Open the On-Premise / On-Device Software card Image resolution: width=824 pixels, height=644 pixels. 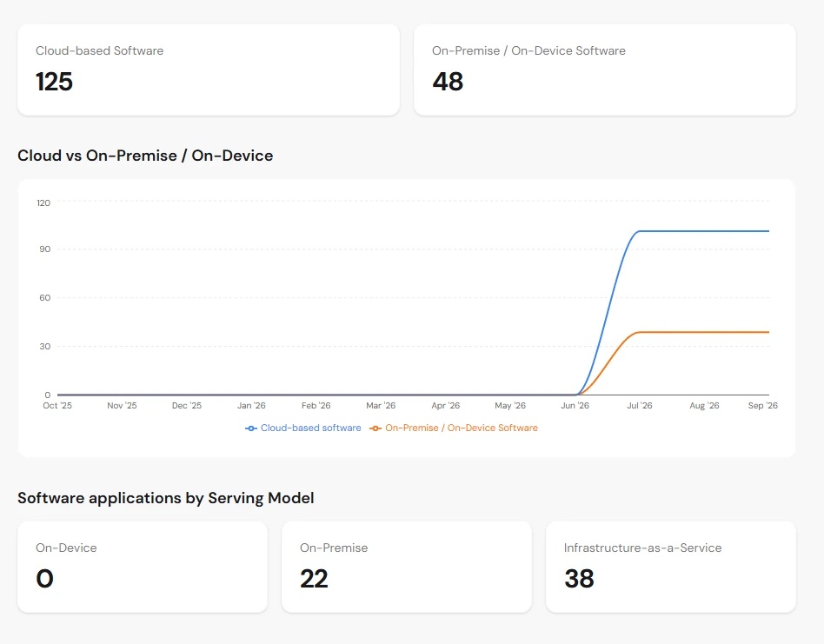tap(605, 70)
